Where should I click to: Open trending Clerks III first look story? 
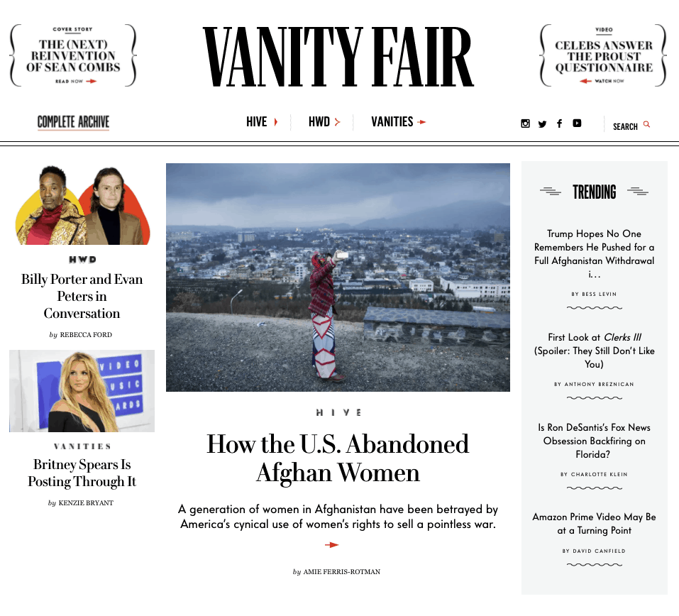click(x=594, y=351)
